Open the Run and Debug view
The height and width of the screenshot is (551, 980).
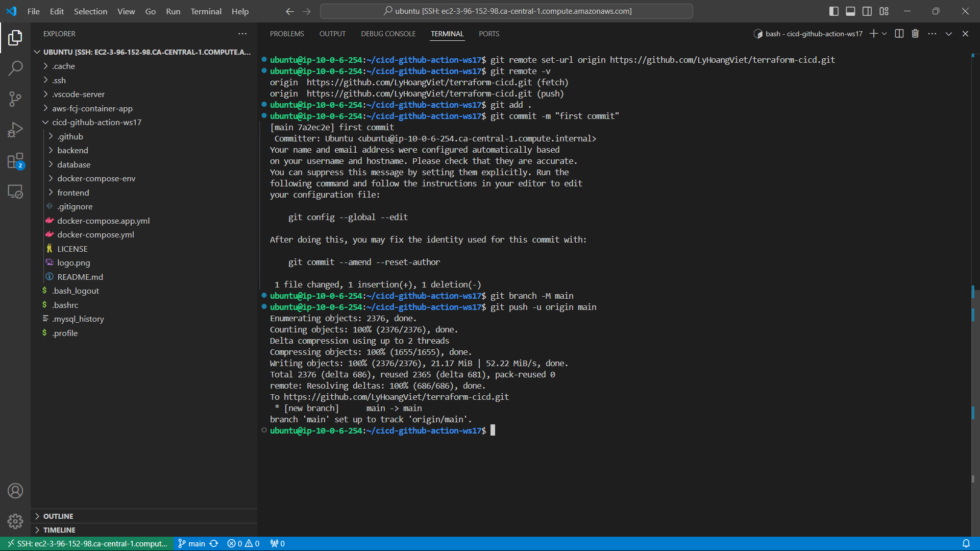coord(15,130)
